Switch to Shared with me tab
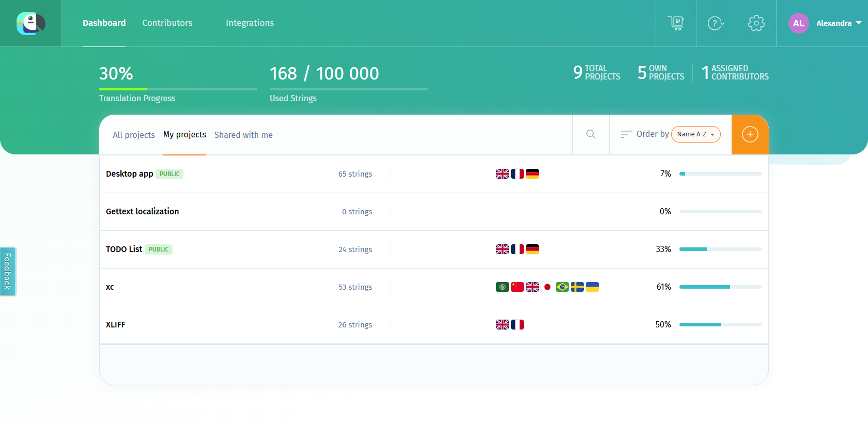The width and height of the screenshot is (868, 424). pyautogui.click(x=243, y=135)
